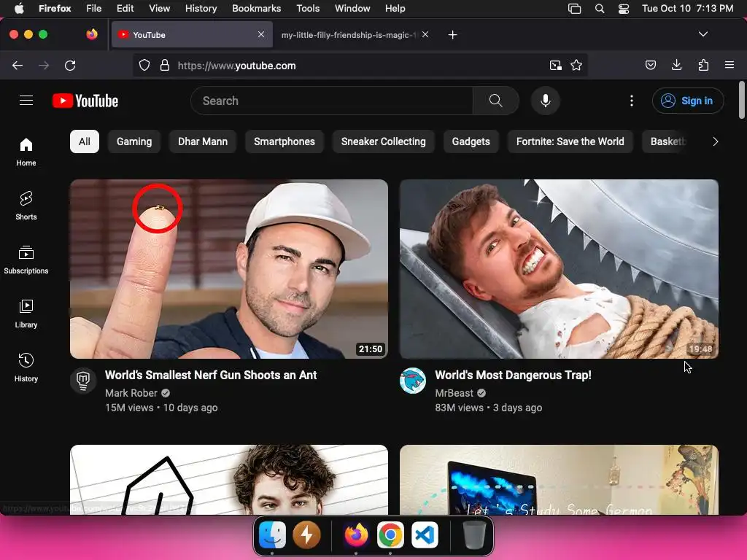Open the Bookmarks menu

256,9
